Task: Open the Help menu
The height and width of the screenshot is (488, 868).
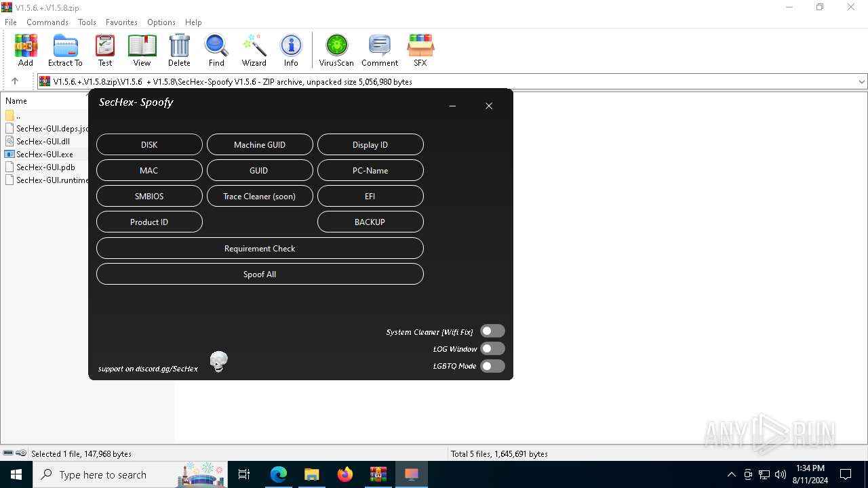Action: [x=193, y=22]
